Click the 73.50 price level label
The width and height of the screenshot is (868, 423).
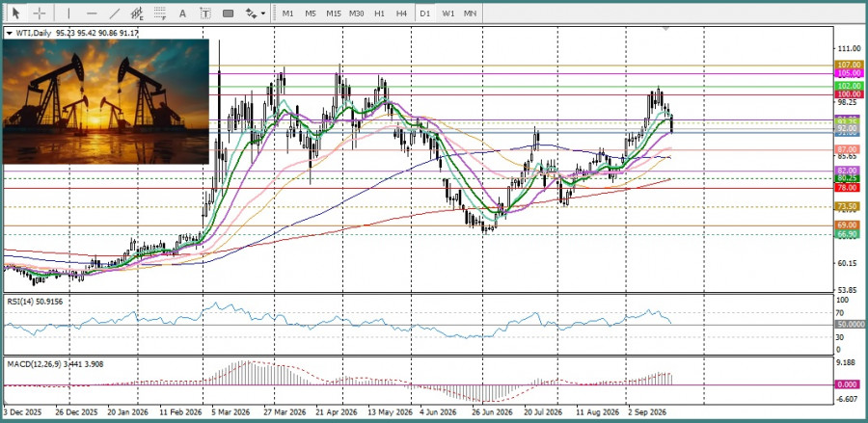[x=849, y=206]
